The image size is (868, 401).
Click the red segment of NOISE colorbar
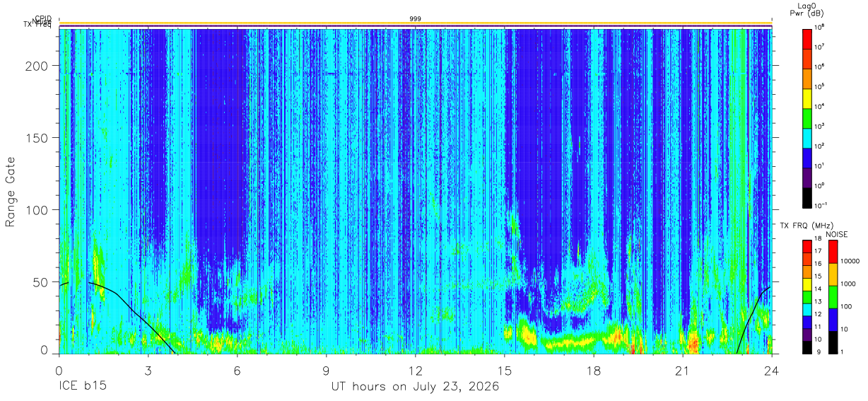(x=833, y=252)
